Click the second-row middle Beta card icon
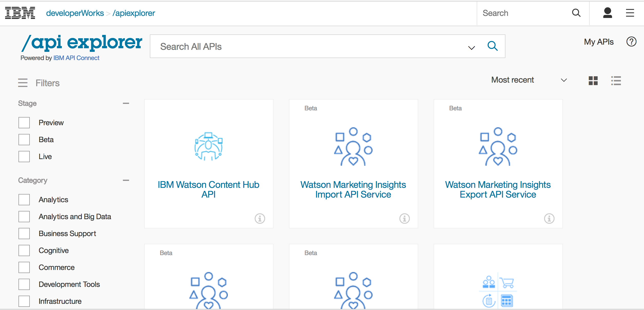 tap(353, 290)
